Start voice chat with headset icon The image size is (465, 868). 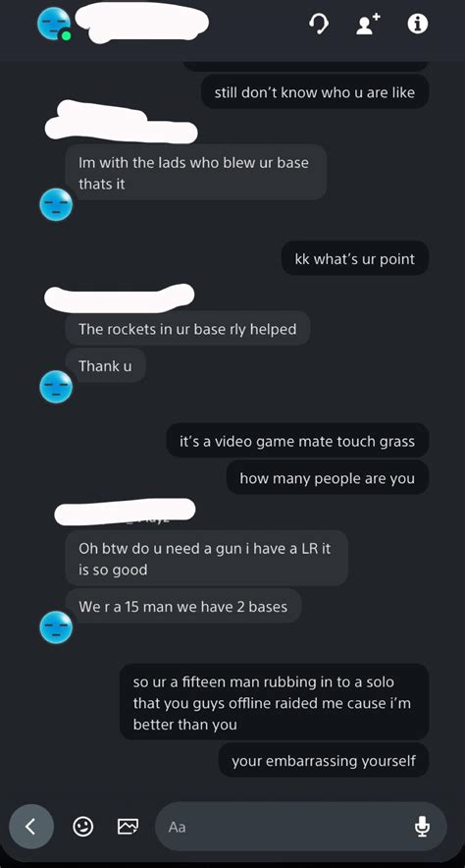tap(319, 24)
